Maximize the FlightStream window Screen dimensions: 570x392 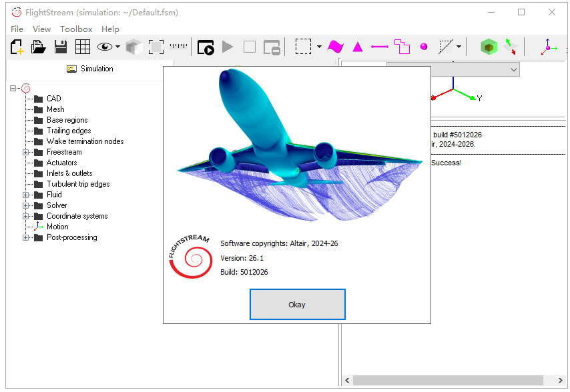521,12
